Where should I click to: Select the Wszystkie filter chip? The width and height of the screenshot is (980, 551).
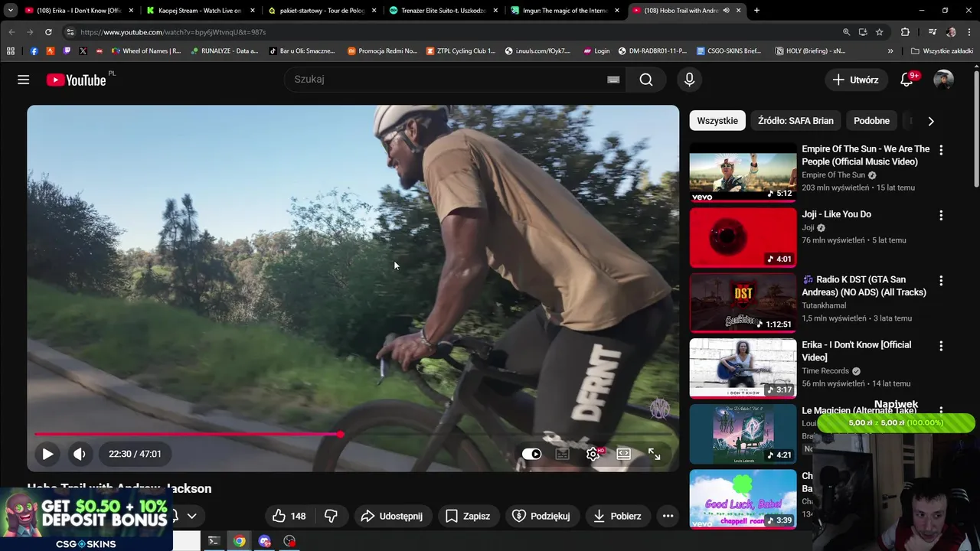(717, 121)
